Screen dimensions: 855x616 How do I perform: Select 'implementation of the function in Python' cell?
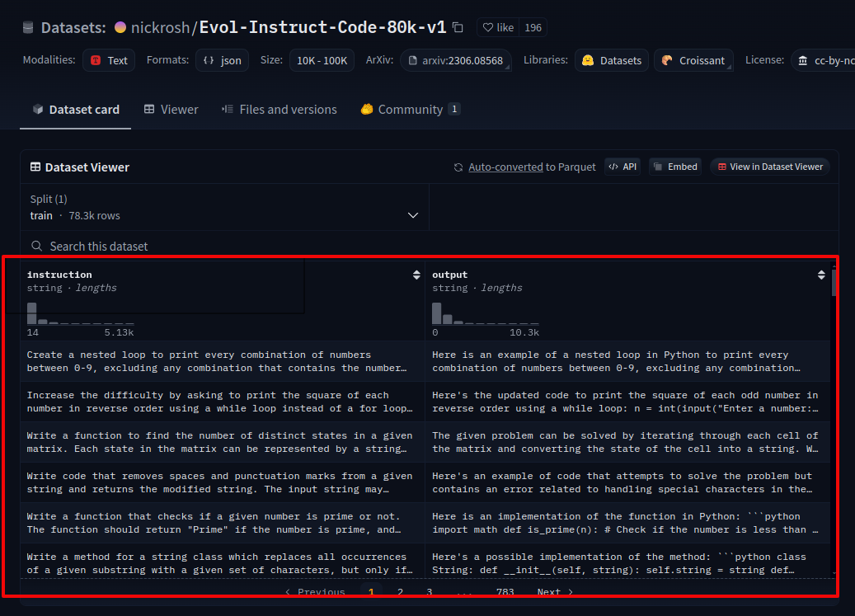pos(627,523)
